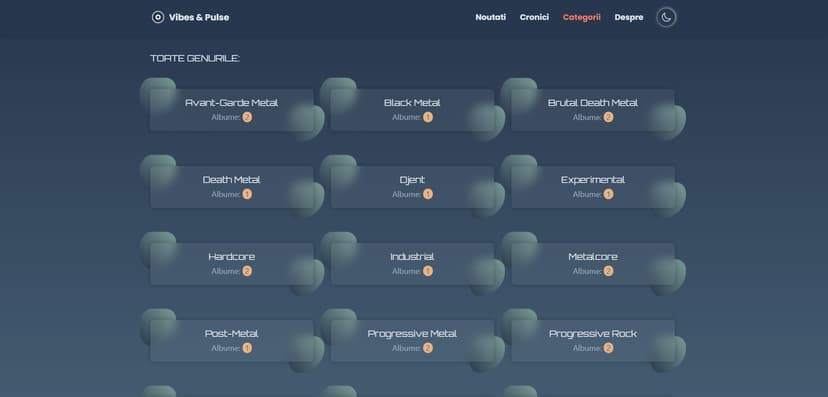Select the Industrial genre card
Screen dimensions: 828x397
pos(412,264)
